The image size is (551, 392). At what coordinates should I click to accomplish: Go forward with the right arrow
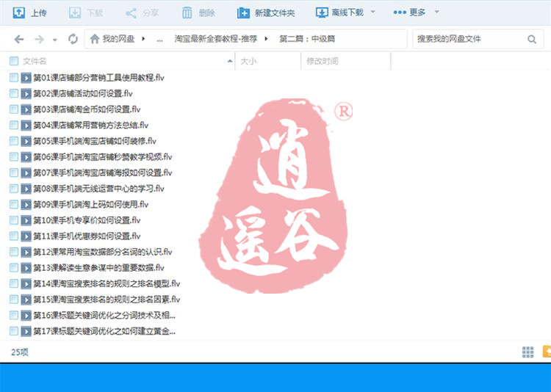tap(39, 39)
